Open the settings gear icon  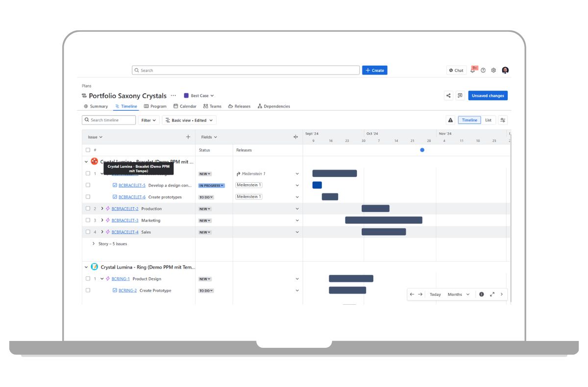click(493, 71)
